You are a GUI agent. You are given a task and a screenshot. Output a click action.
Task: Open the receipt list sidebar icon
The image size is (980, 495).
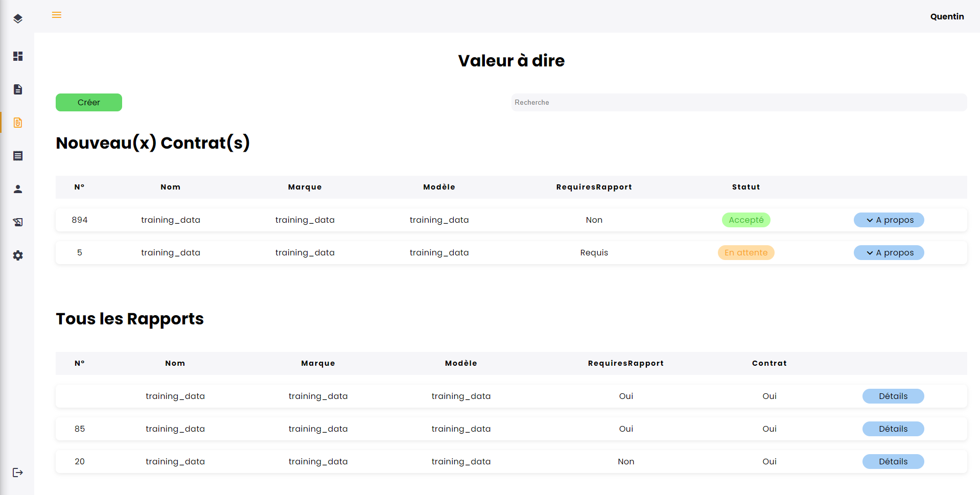point(18,156)
